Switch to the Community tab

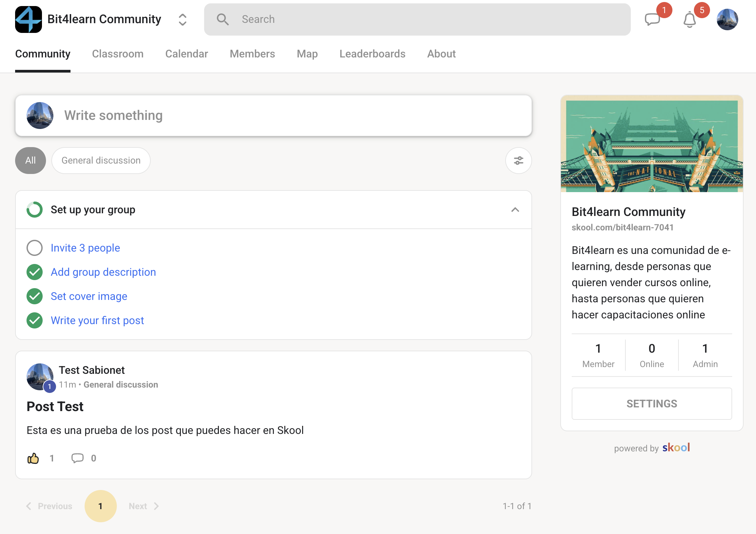click(43, 54)
